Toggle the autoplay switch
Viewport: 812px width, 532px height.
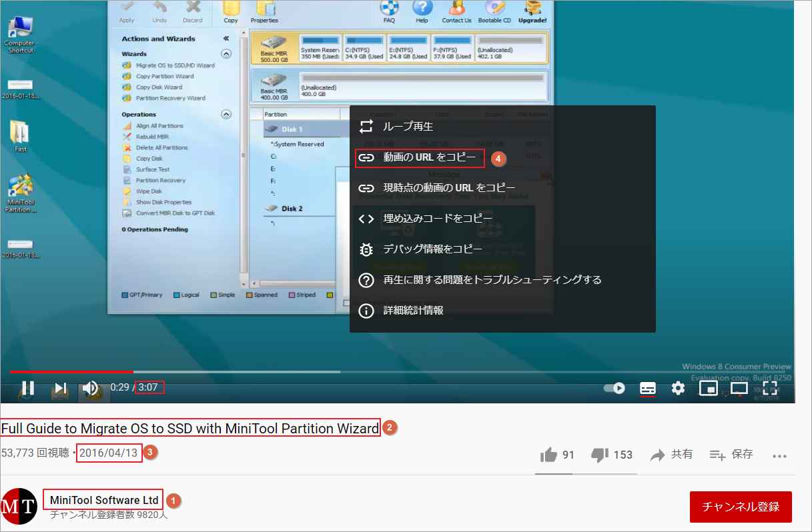click(x=615, y=388)
